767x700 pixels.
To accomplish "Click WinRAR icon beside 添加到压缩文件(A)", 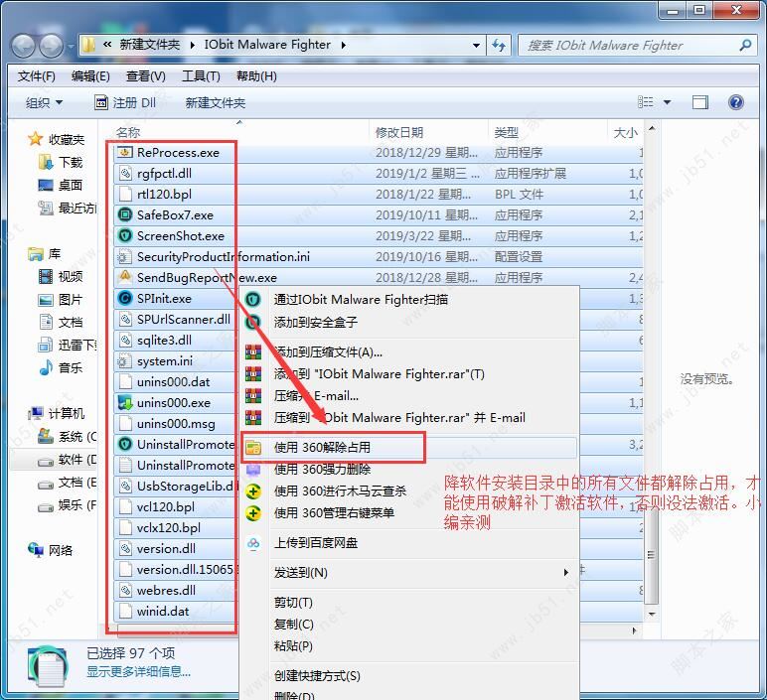I will (253, 351).
